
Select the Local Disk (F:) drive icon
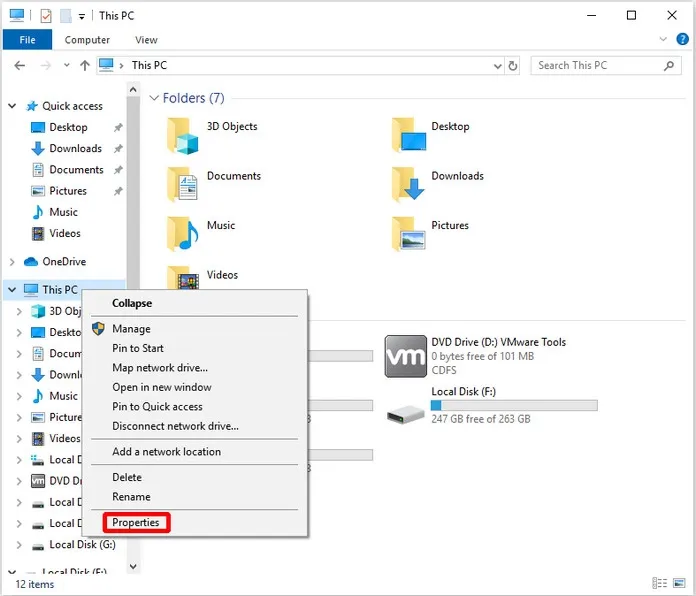(x=405, y=414)
